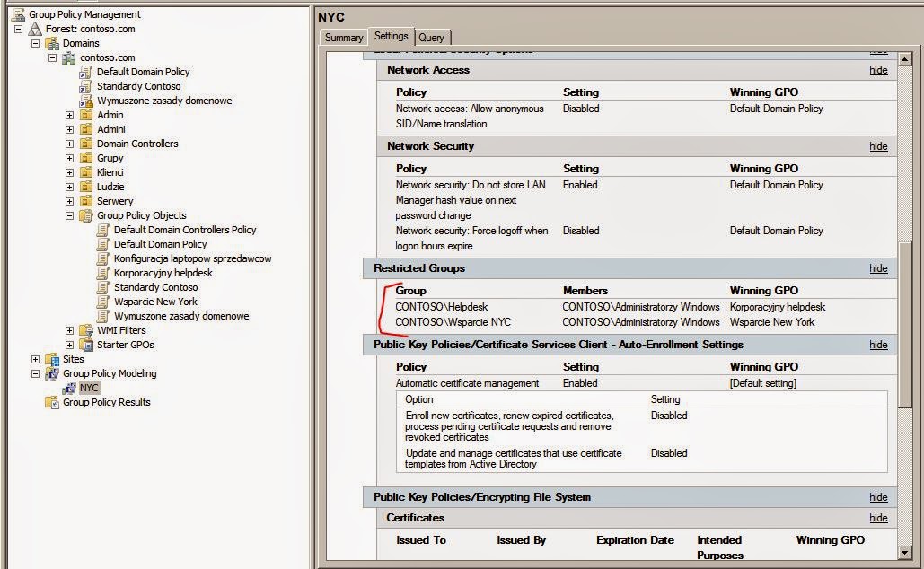Click Korporacyjny helpdesk in Winning GPO column
The height and width of the screenshot is (569, 924).
[778, 307]
